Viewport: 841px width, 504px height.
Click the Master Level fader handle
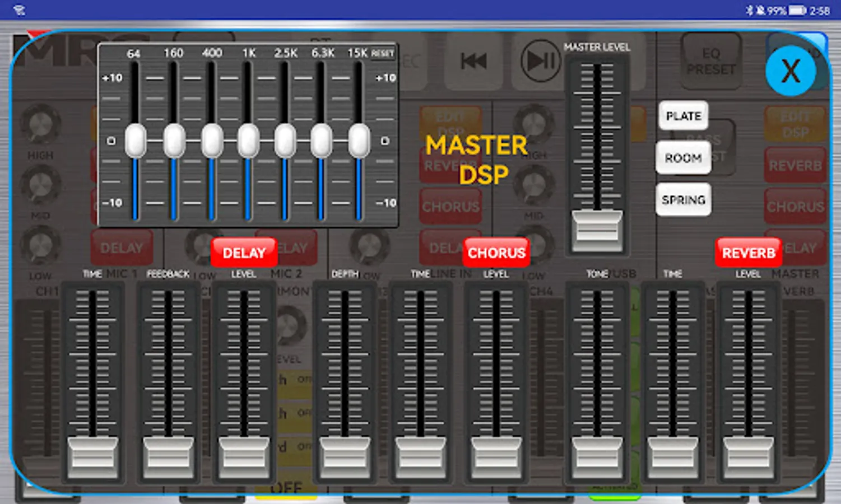[597, 230]
